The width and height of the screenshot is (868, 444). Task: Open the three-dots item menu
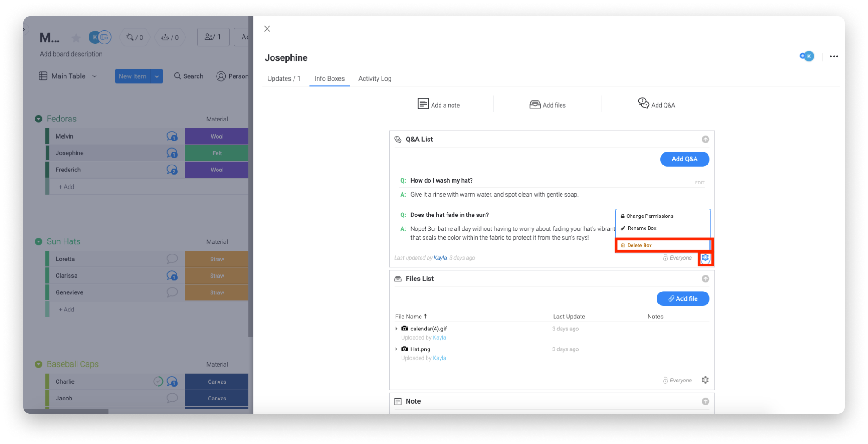pos(834,57)
